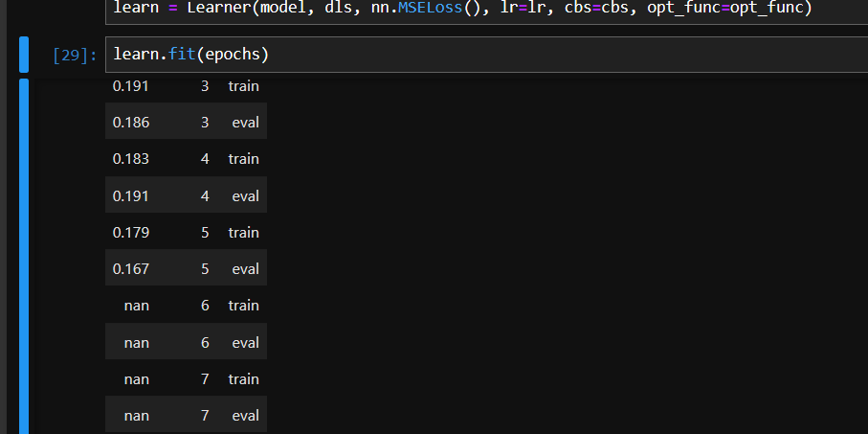The image size is (868, 434).
Task: Select the 0.186 loss value in epoch 3 eval row
Action: 131,122
